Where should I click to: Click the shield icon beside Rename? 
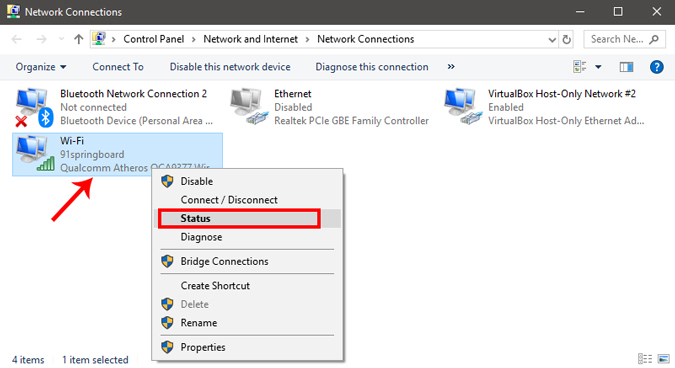pos(167,322)
